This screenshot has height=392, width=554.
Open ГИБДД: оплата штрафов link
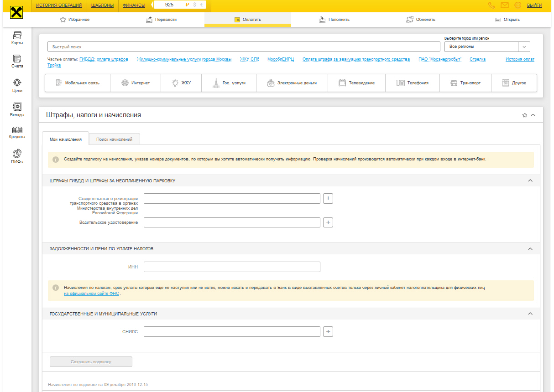tap(104, 59)
